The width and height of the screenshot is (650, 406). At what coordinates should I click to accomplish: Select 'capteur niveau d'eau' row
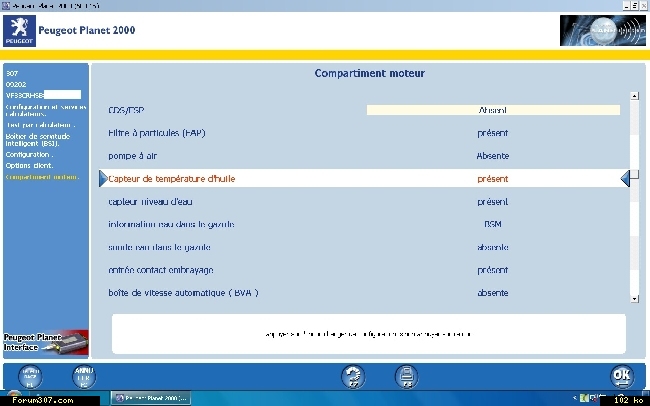pos(364,202)
